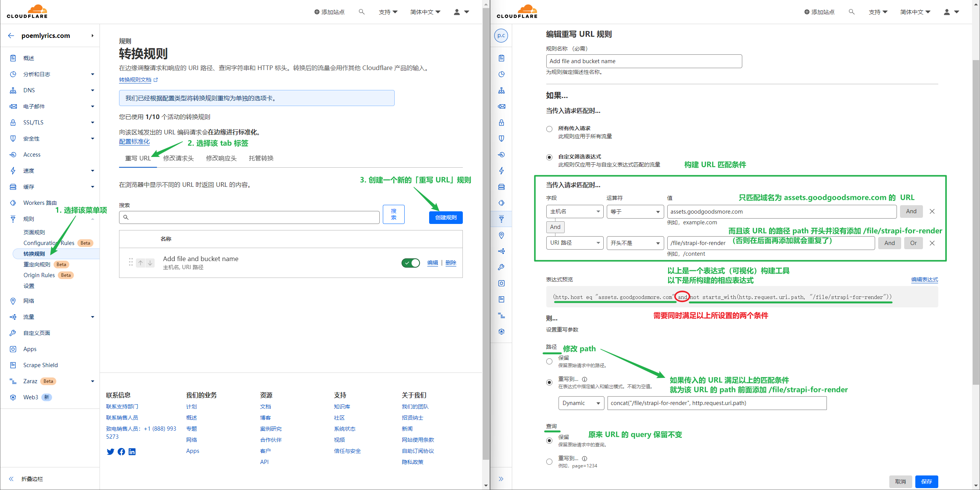Open the Custom pages wrench icon in right sidebar
Image resolution: width=980 pixels, height=490 pixels.
pyautogui.click(x=501, y=267)
